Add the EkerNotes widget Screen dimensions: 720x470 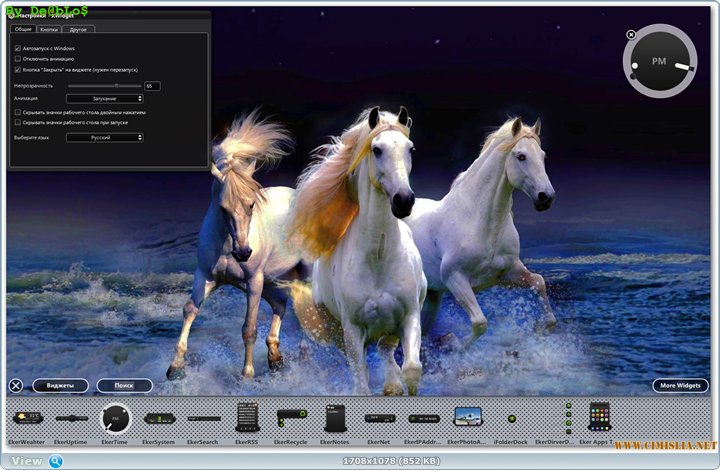pyautogui.click(x=335, y=417)
